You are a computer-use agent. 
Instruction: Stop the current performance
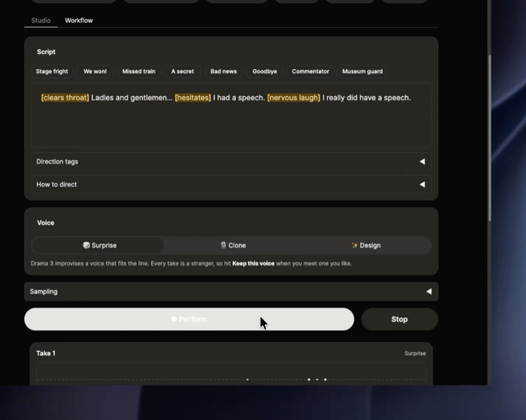tap(399, 320)
